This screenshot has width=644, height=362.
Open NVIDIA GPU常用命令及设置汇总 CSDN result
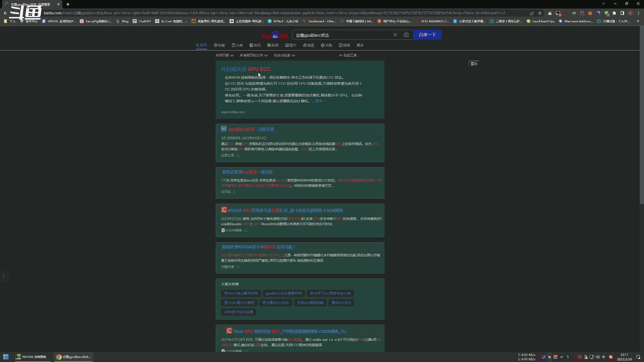tap(285, 210)
